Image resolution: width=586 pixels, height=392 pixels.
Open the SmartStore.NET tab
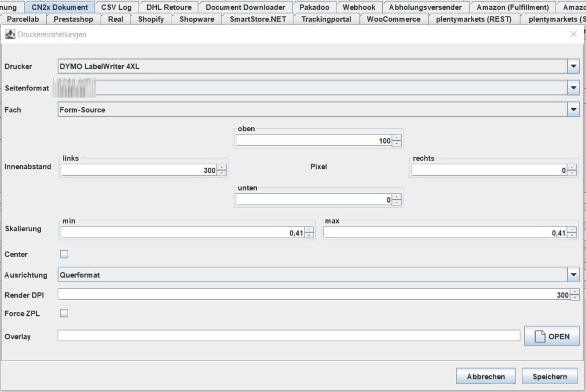click(258, 19)
